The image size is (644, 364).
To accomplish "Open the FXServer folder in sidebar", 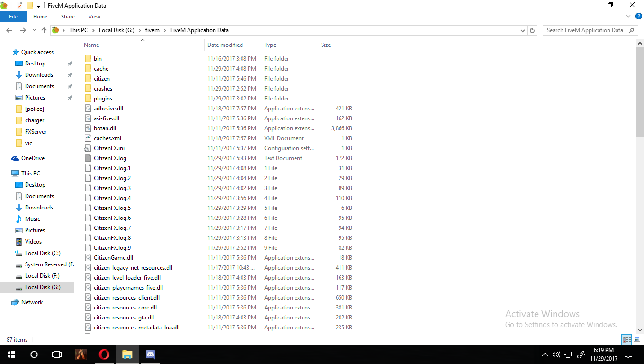I will coord(36,132).
